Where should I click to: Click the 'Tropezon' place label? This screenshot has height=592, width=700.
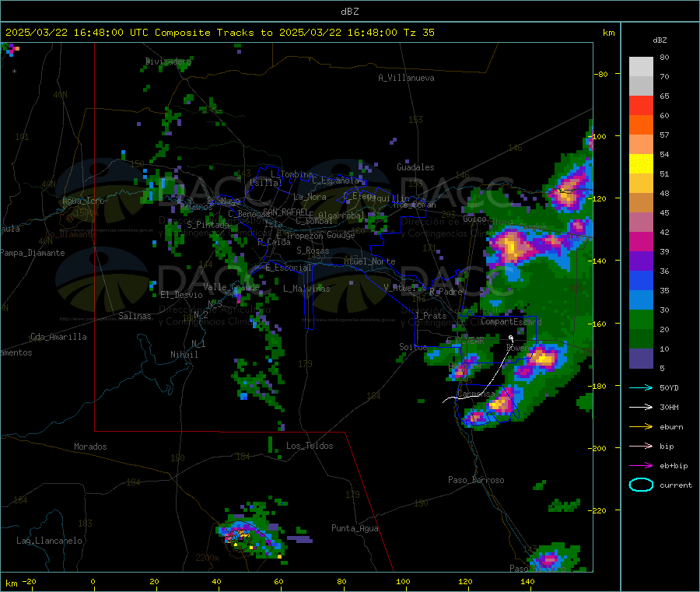304,236
